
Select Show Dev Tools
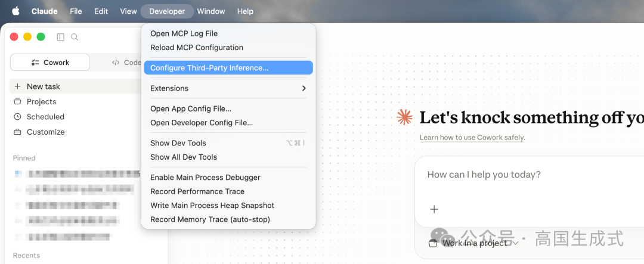coord(228,143)
